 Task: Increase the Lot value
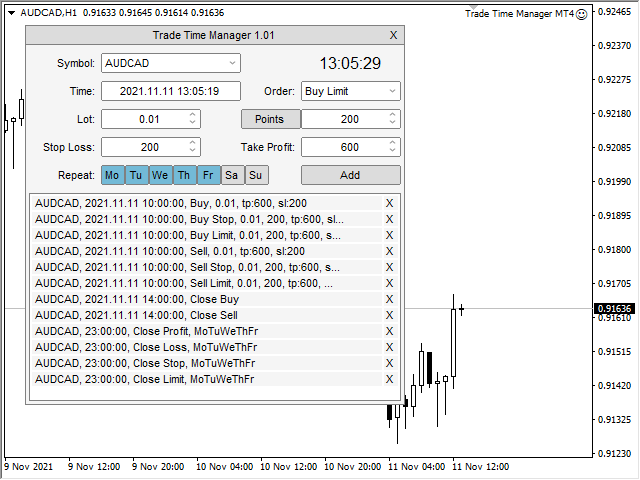(x=193, y=115)
